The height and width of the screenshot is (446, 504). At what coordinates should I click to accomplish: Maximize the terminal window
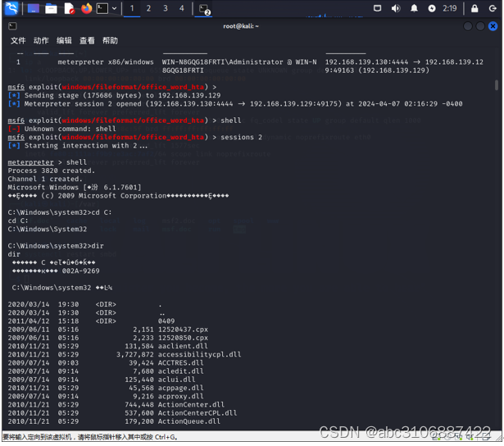point(480,26)
